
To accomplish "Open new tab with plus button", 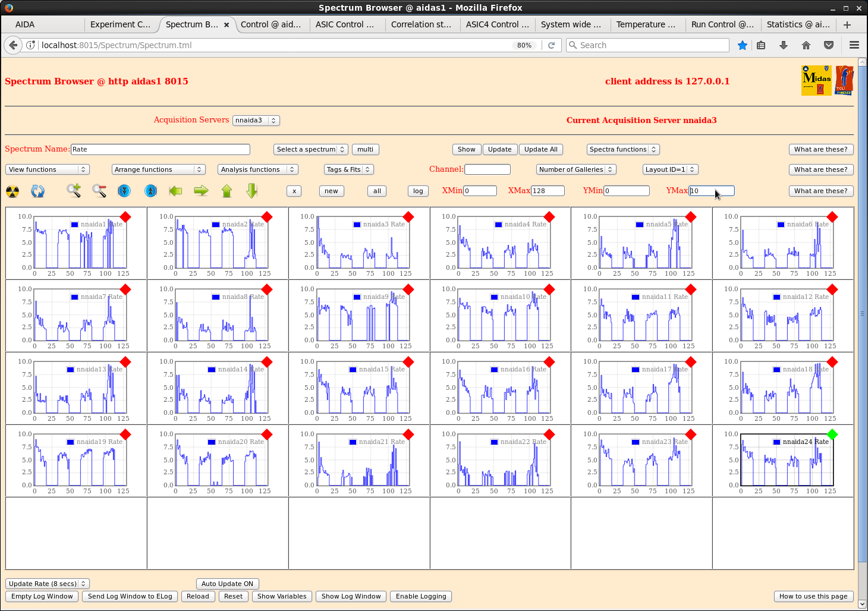I will [x=847, y=24].
